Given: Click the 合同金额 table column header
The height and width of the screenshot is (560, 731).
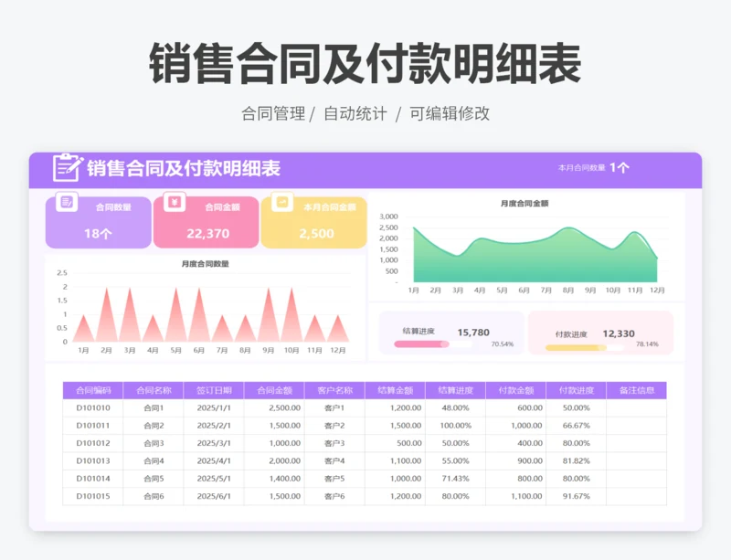Looking at the screenshot, I should click(274, 390).
